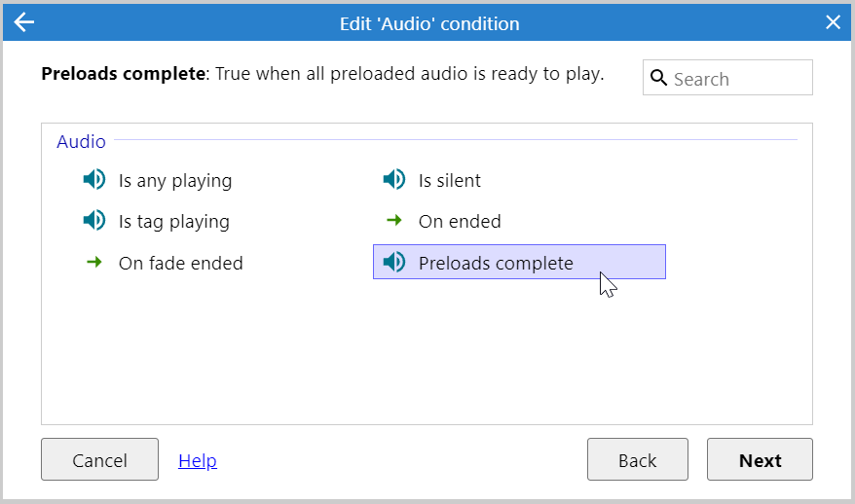Select the 'Preloads complete' condition

coord(519,262)
